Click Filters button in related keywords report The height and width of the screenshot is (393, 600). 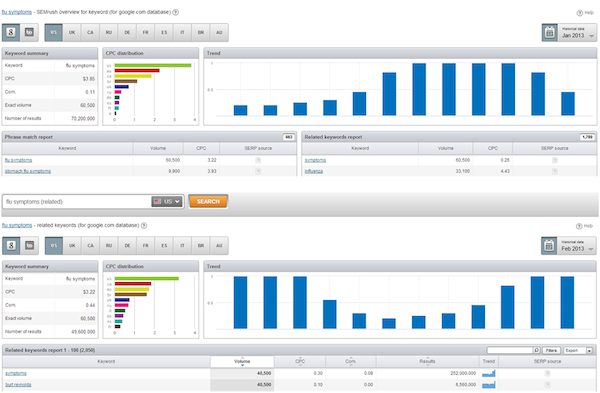551,350
